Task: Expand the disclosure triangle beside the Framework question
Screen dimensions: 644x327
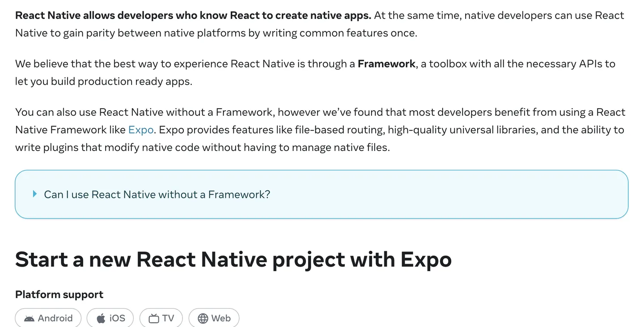Action: click(x=35, y=194)
